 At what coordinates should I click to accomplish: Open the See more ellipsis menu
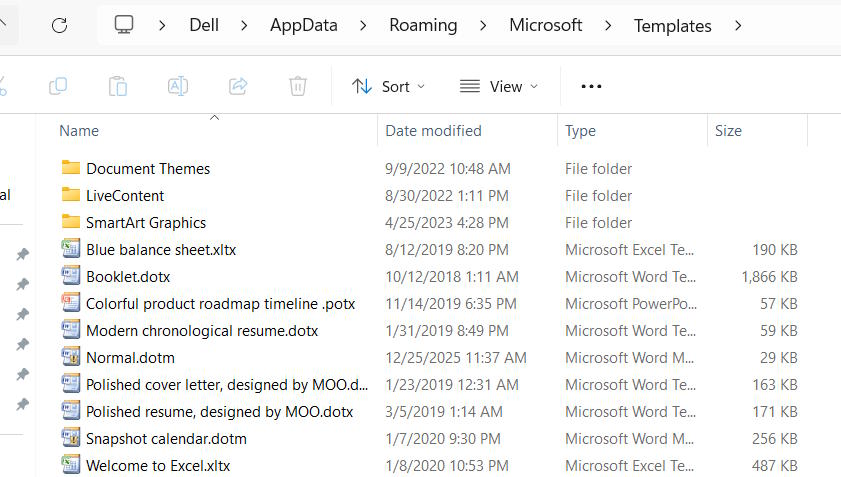coord(591,86)
